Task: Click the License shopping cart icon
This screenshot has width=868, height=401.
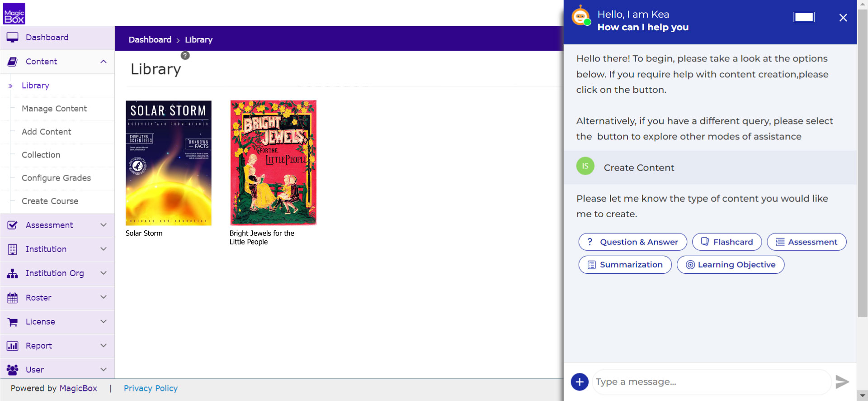Action: point(13,322)
